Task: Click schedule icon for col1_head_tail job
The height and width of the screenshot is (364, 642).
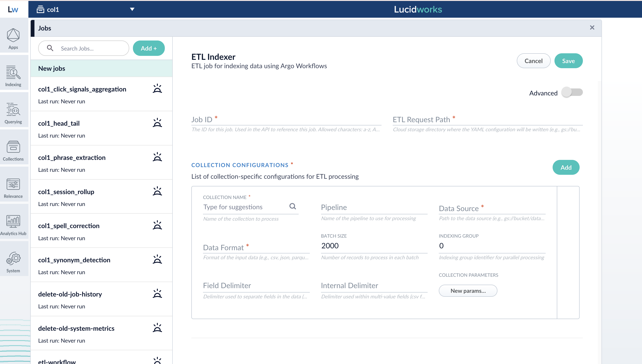Action: tap(157, 123)
